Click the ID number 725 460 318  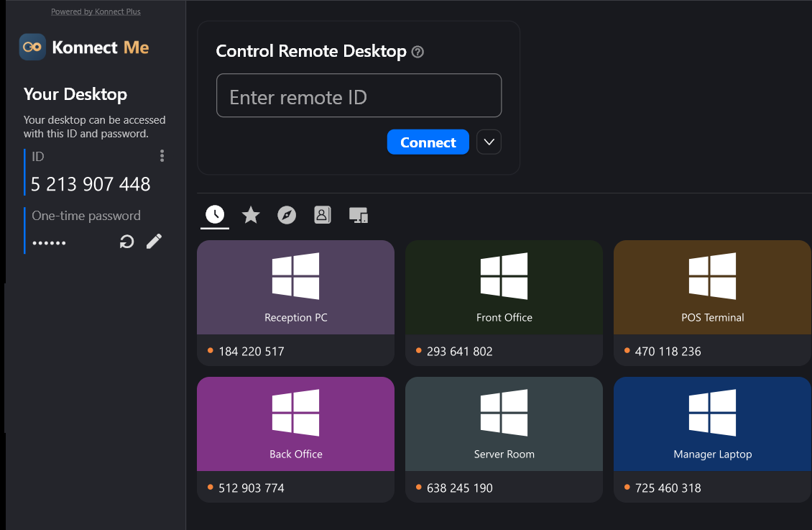click(668, 488)
